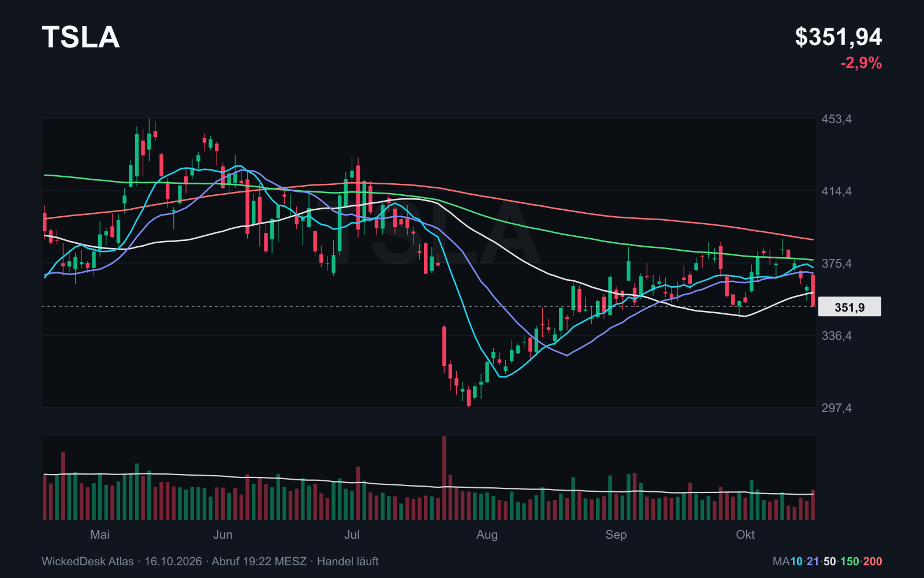The image size is (924, 578).
Task: Click the 297,4 price axis label
Action: point(837,408)
